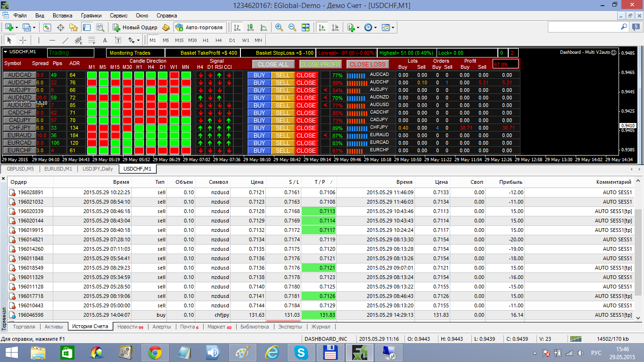This screenshot has height=362, width=644.
Task: Expand the new chart dropdown arrow
Action: point(17,28)
